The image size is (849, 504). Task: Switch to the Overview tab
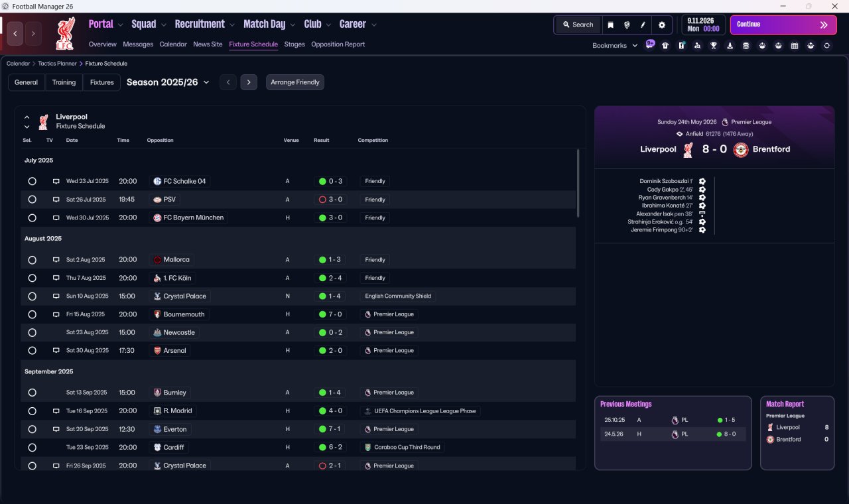pos(103,44)
